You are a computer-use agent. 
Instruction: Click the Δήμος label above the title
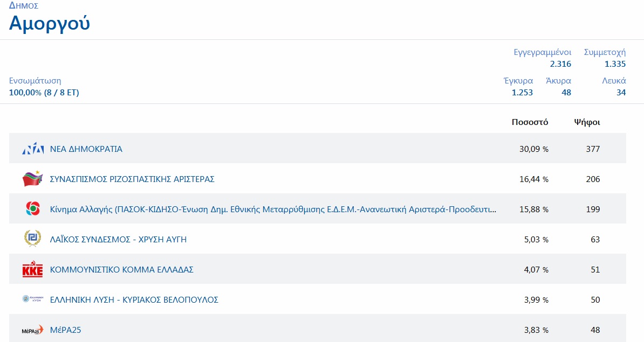24,6
